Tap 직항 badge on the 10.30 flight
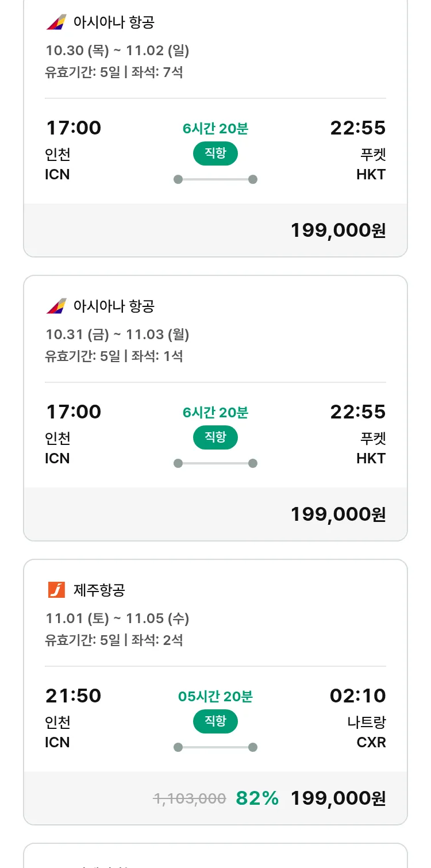Viewport: 431px width, 868px height. [215, 153]
